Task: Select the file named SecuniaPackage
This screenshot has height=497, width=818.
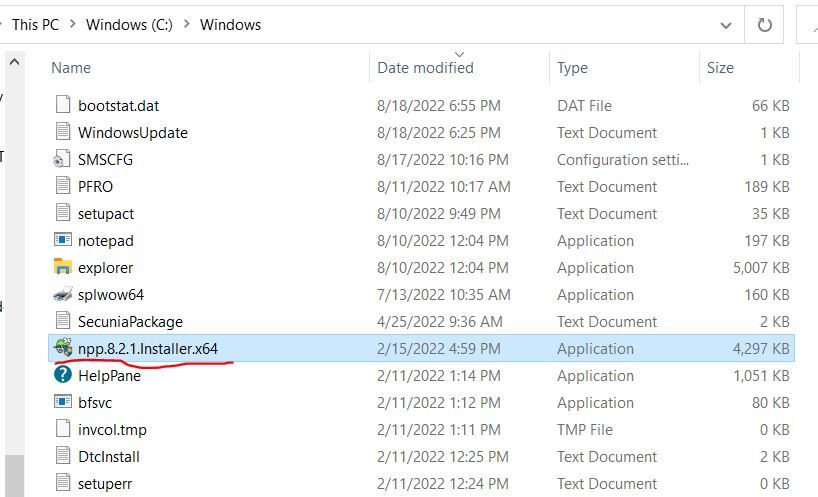Action: pos(130,322)
